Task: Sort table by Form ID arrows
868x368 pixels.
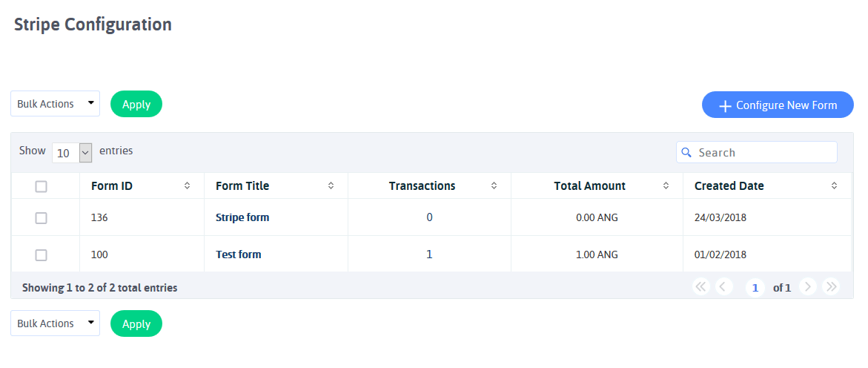Action: click(187, 186)
